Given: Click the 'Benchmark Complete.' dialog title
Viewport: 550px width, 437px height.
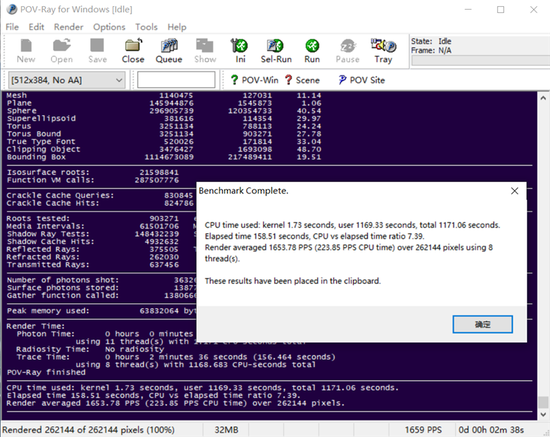Looking at the screenshot, I should click(x=243, y=191).
